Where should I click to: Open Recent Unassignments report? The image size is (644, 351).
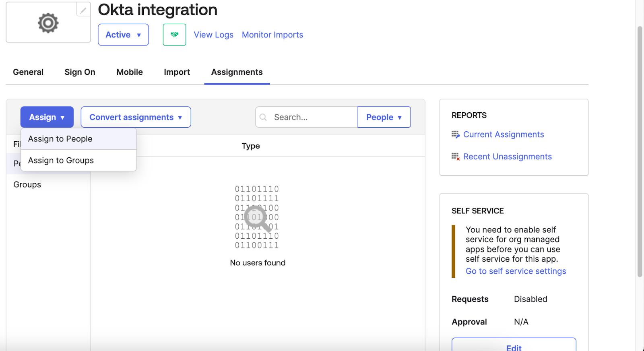click(508, 157)
